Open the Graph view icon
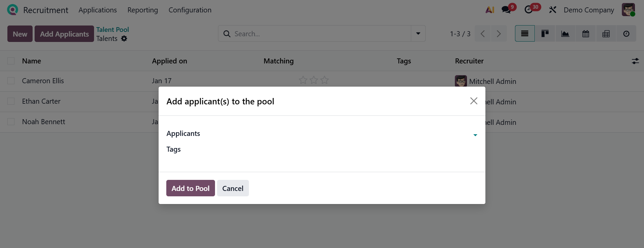The image size is (644, 248). pos(565,34)
